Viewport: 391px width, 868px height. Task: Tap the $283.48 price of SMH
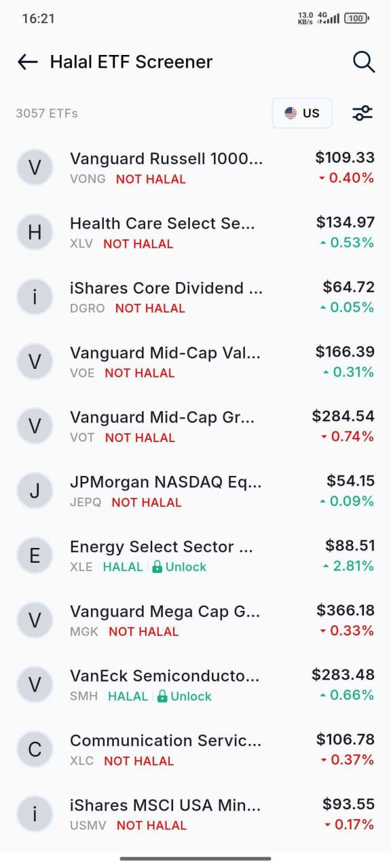(x=343, y=675)
